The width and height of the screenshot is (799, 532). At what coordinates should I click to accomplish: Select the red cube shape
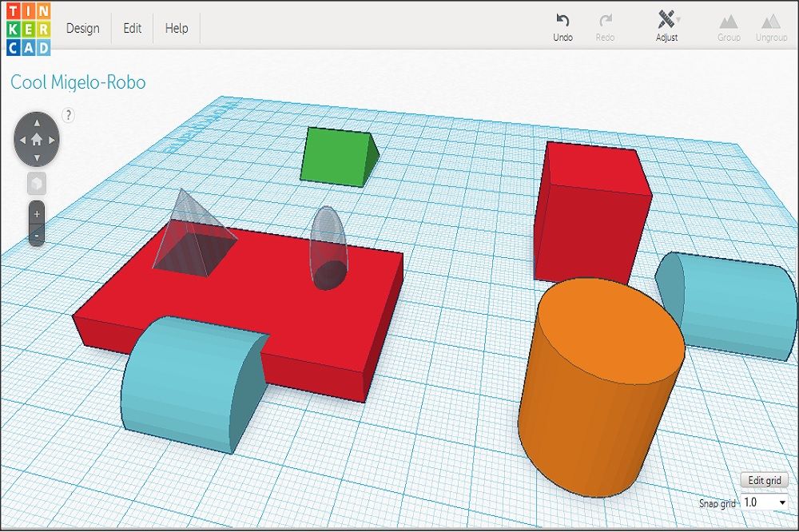click(593, 213)
